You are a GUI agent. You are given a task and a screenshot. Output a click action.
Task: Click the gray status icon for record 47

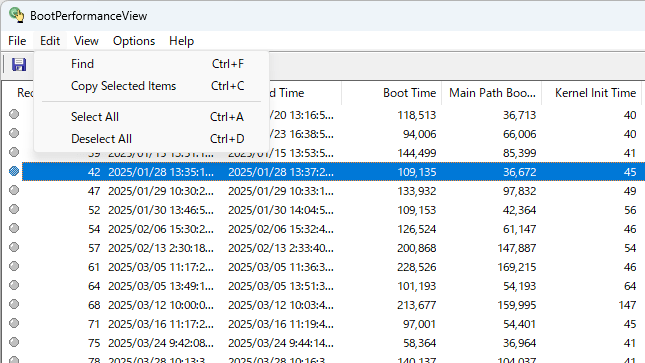tap(14, 190)
